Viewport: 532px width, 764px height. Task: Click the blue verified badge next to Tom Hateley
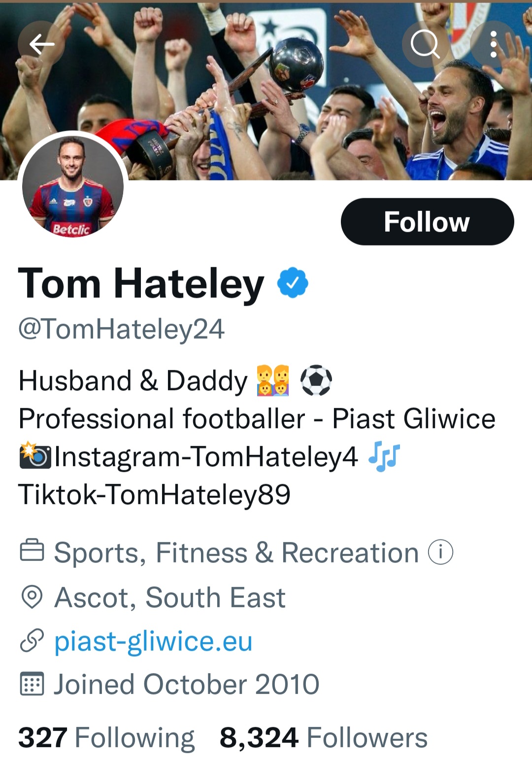click(x=293, y=282)
